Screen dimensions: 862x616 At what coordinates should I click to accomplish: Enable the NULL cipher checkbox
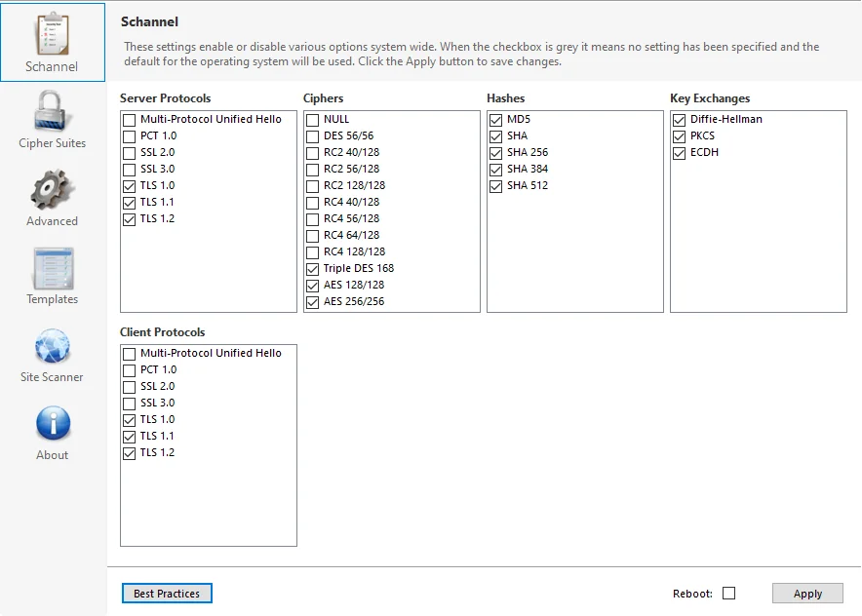(x=312, y=120)
